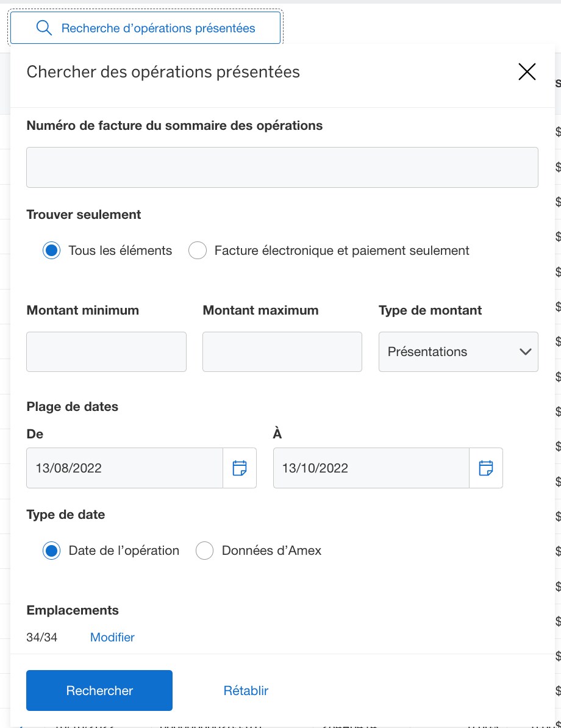
Task: Open the calendar icon for the De date
Action: click(x=240, y=468)
